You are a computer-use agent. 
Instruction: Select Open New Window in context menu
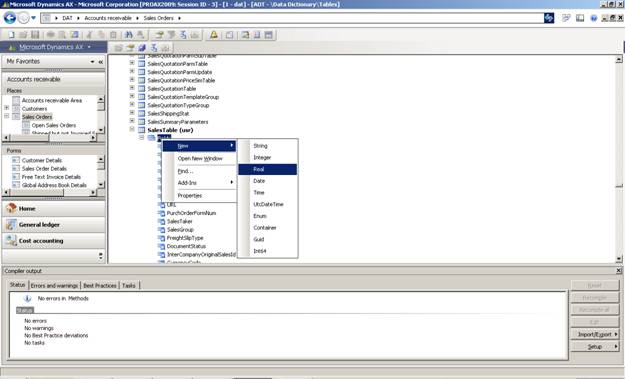200,159
